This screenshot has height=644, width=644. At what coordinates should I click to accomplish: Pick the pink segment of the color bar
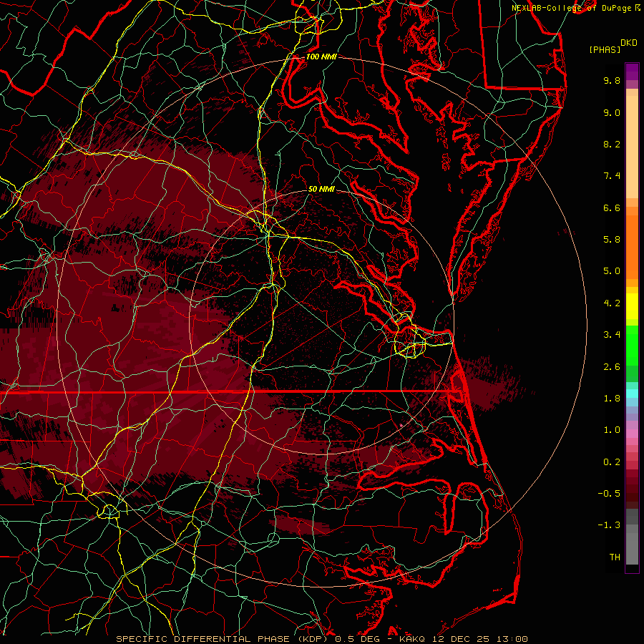click(x=632, y=433)
